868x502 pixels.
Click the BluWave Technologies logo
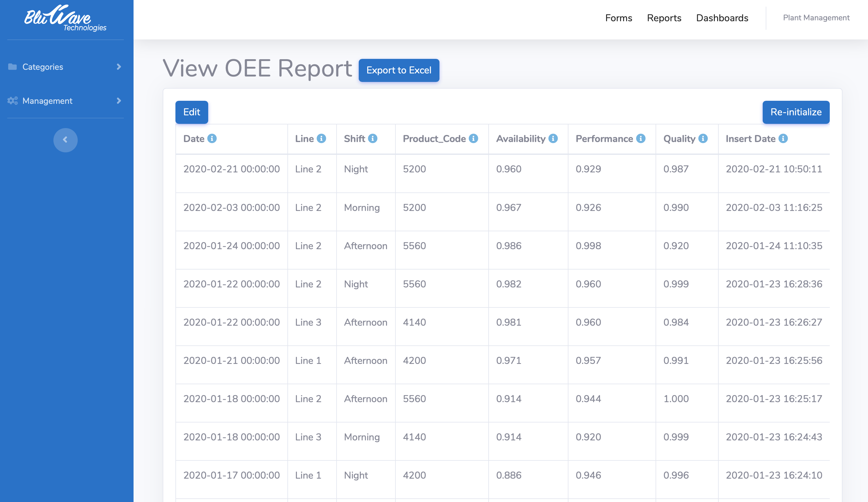click(x=65, y=18)
